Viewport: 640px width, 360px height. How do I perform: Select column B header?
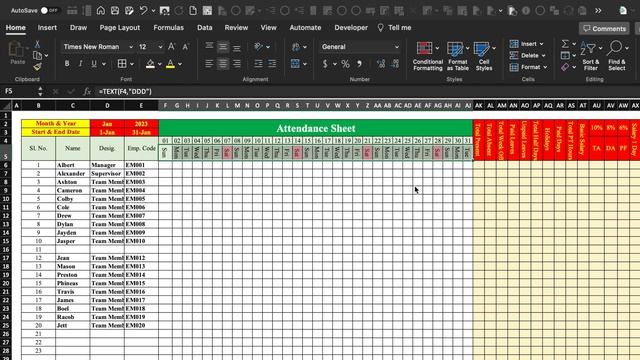pyautogui.click(x=38, y=106)
